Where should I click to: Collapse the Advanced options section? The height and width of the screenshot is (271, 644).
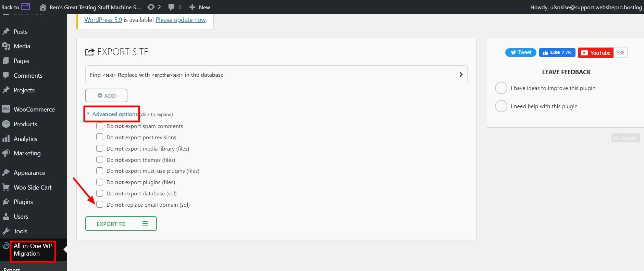(114, 114)
